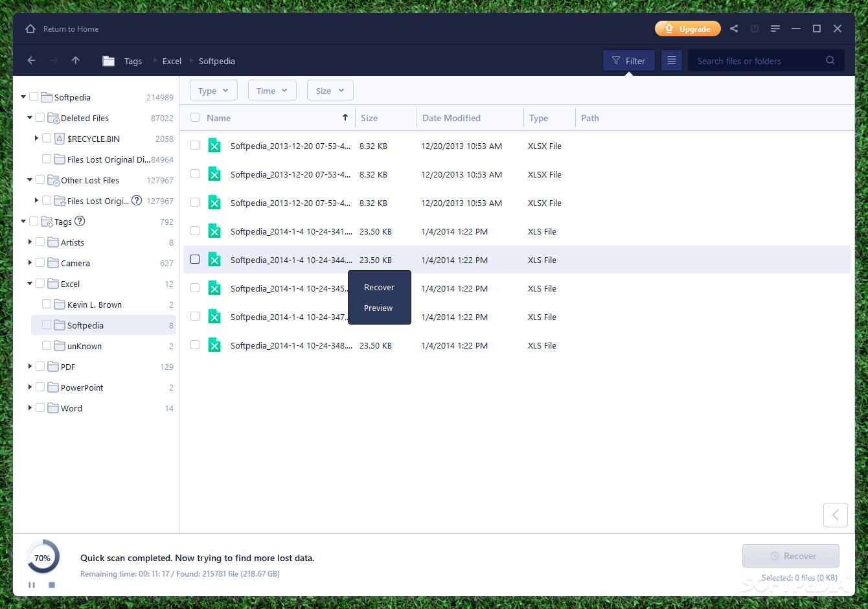The width and height of the screenshot is (868, 609).
Task: Go back with the left arrow
Action: point(31,60)
